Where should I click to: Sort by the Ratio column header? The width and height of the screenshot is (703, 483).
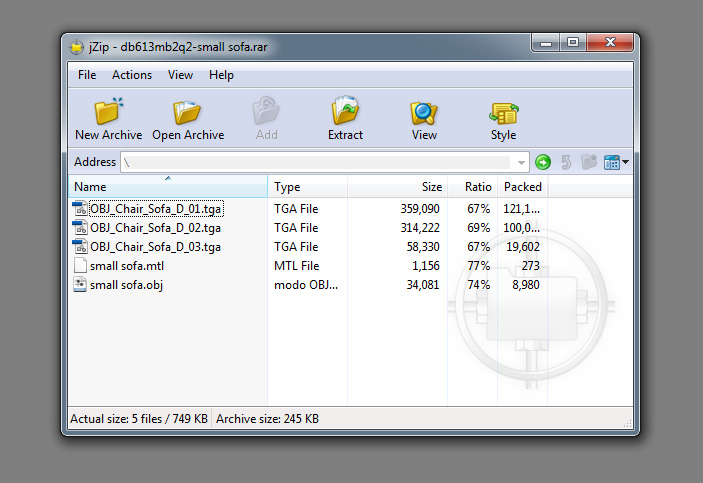point(473,187)
